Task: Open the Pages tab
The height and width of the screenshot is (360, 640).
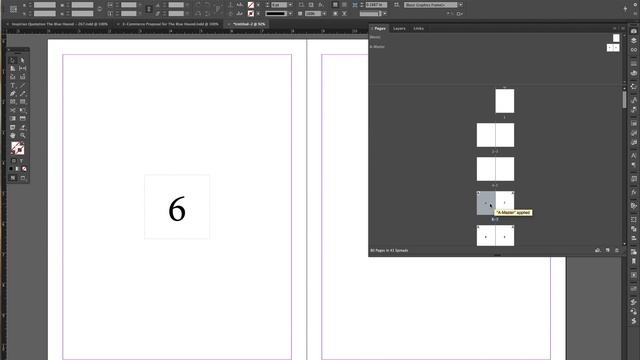Action: click(x=380, y=29)
